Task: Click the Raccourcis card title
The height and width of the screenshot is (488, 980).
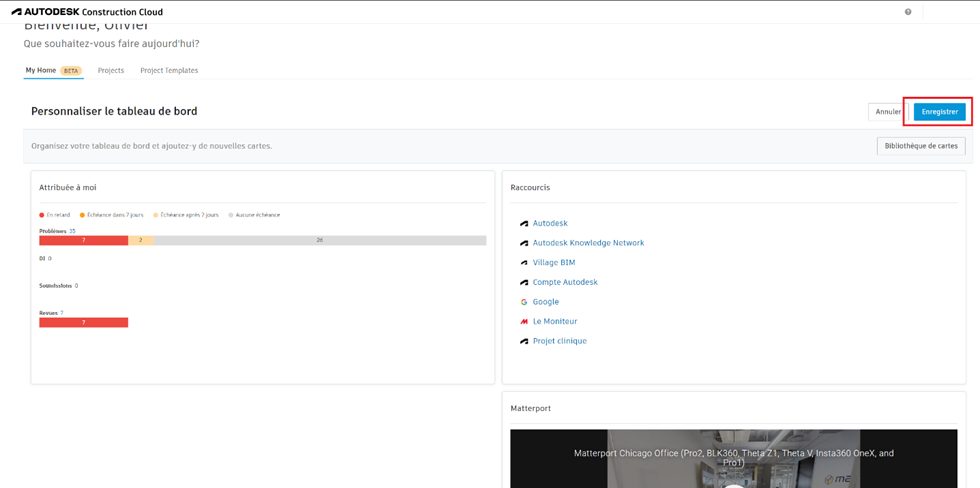Action: 530,187
